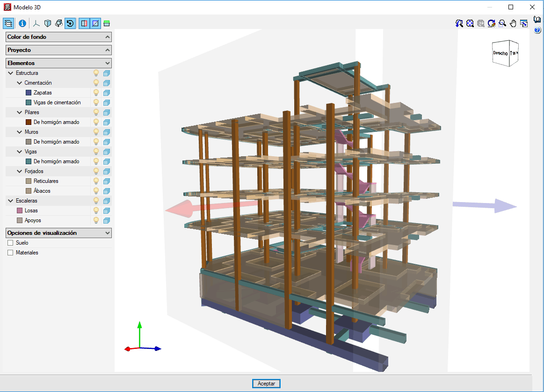Screen dimensions: 544x392
Task: Click the Zapatas dark blue color swatch
Action: 29,93
